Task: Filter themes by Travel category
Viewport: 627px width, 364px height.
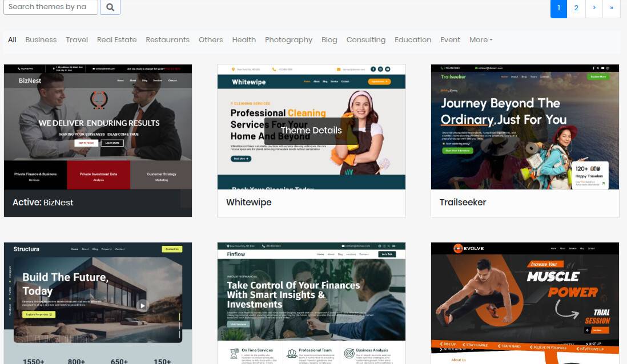Action: click(77, 40)
